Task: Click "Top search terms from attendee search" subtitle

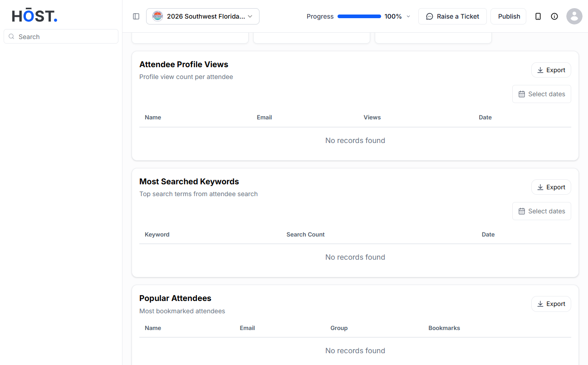Action: (198, 194)
